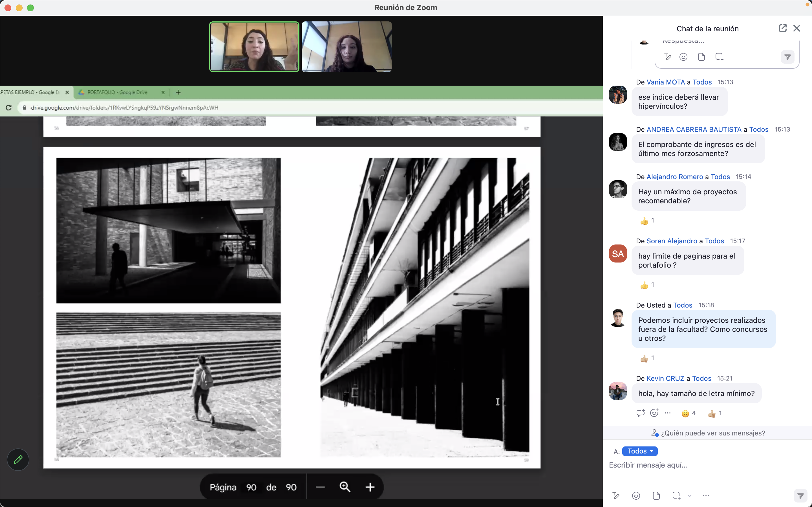Open more options ellipsis in chat toolbar
812x507 pixels.
[706, 496]
